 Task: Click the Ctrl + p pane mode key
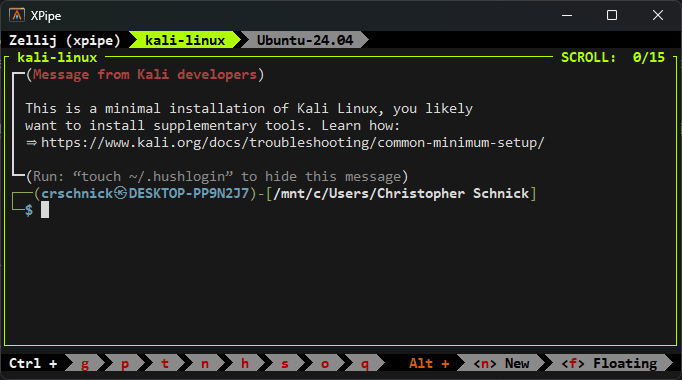[125, 363]
